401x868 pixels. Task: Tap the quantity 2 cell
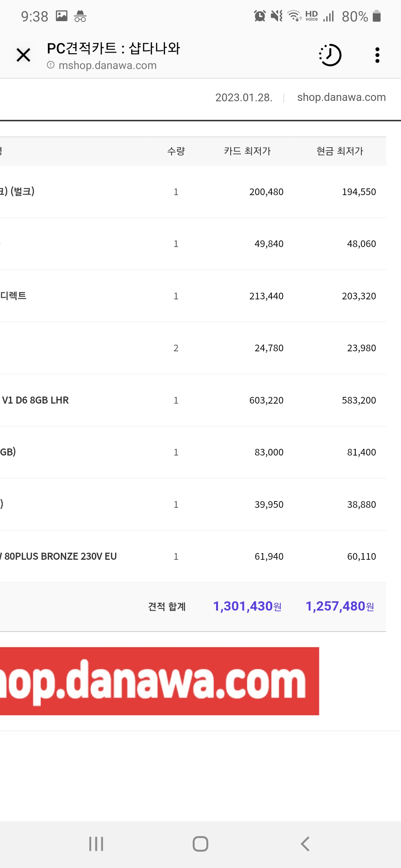tap(176, 348)
